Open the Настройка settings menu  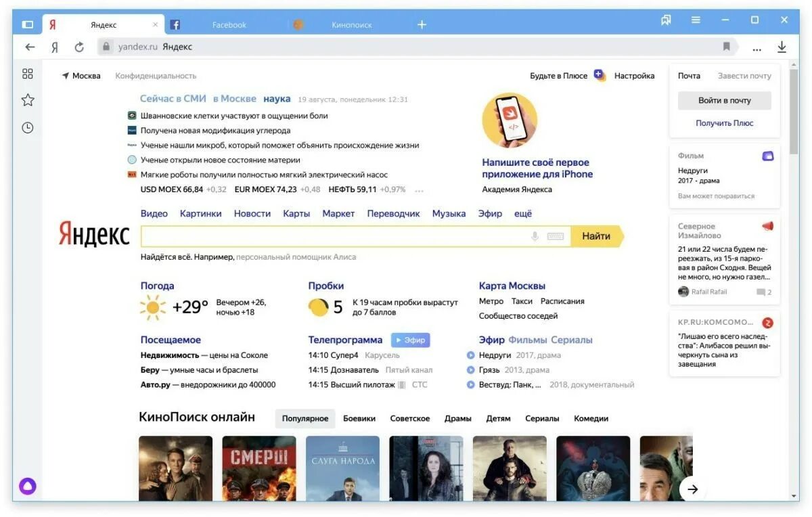635,76
